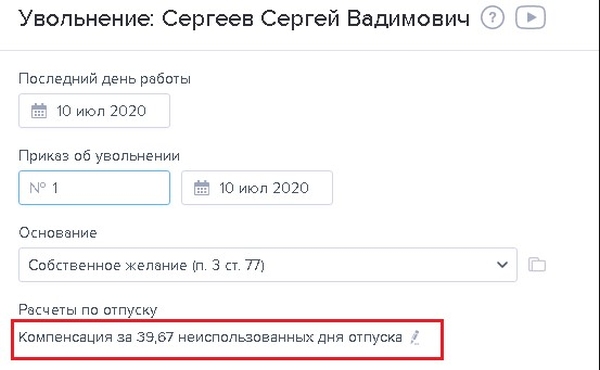Click the Последний день работы label
Screen dimensions: 600x370
coord(104,79)
